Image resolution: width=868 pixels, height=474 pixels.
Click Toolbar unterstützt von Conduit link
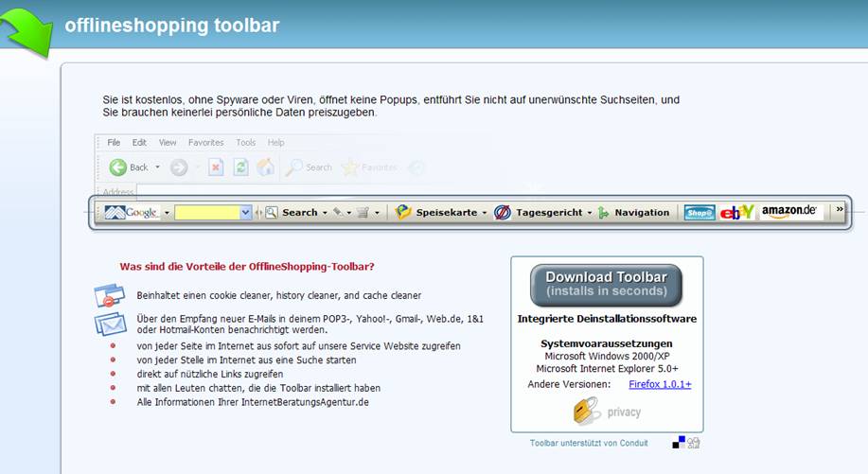589,443
